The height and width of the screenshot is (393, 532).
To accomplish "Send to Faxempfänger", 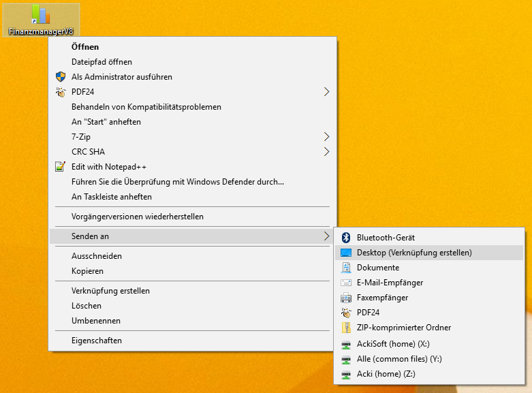I will (x=429, y=298).
